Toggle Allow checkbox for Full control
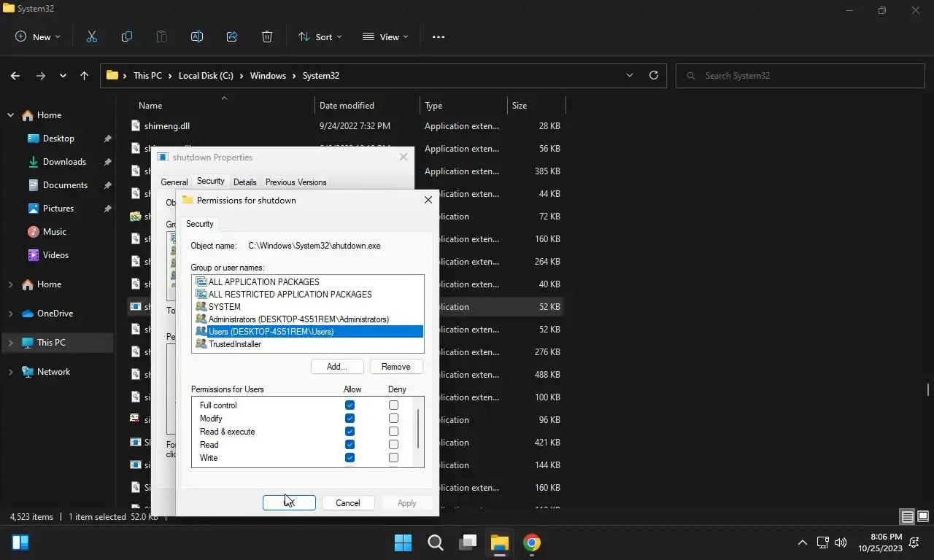This screenshot has height=560, width=934. coord(350,405)
